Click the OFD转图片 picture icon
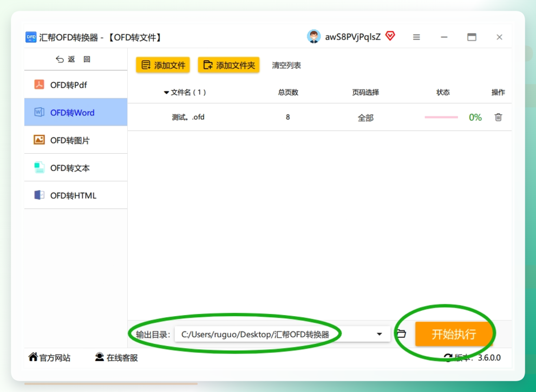This screenshot has height=392, width=536. (39, 140)
